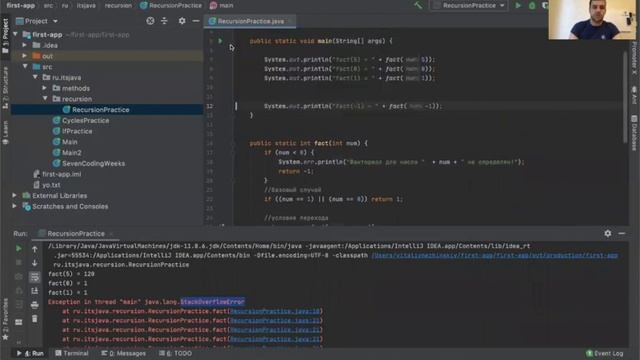Click the first-app breadcrumb
640x360 pixels.
[20, 6]
